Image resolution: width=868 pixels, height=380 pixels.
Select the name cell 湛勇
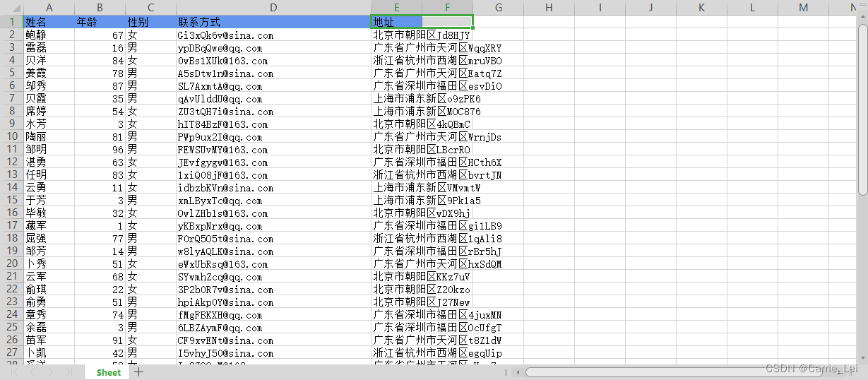[x=49, y=162]
